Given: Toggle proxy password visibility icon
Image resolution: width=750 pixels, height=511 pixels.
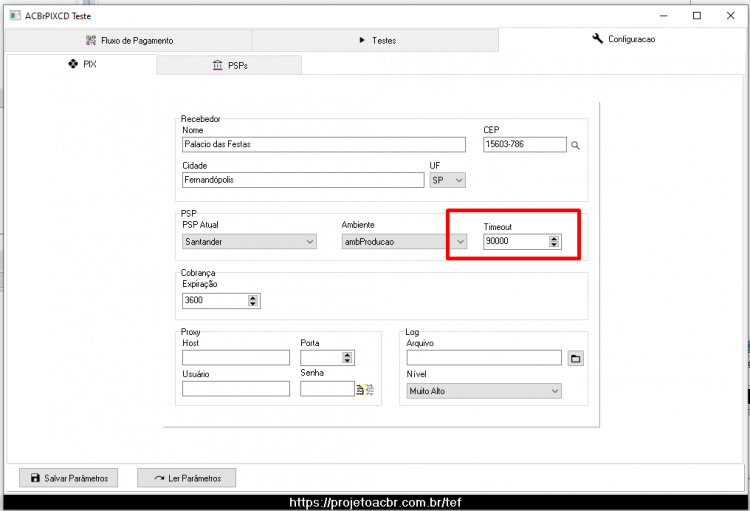Looking at the screenshot, I should [365, 390].
